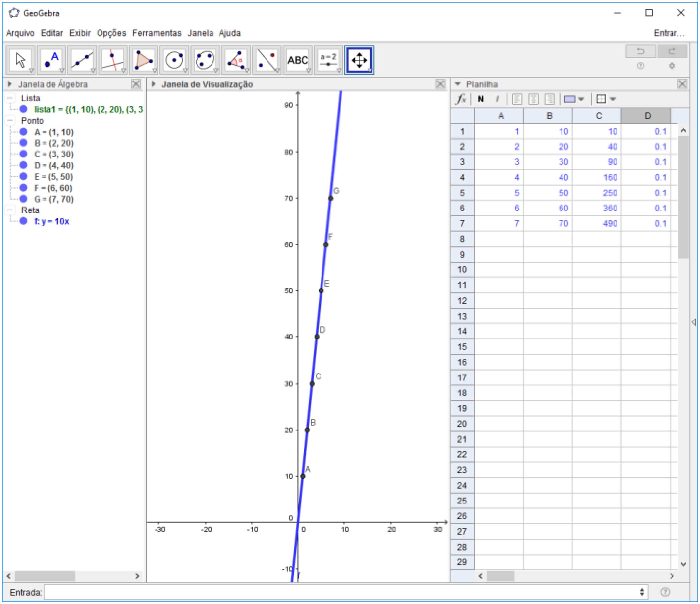Select the Slider a=2 tool

pyautogui.click(x=328, y=60)
